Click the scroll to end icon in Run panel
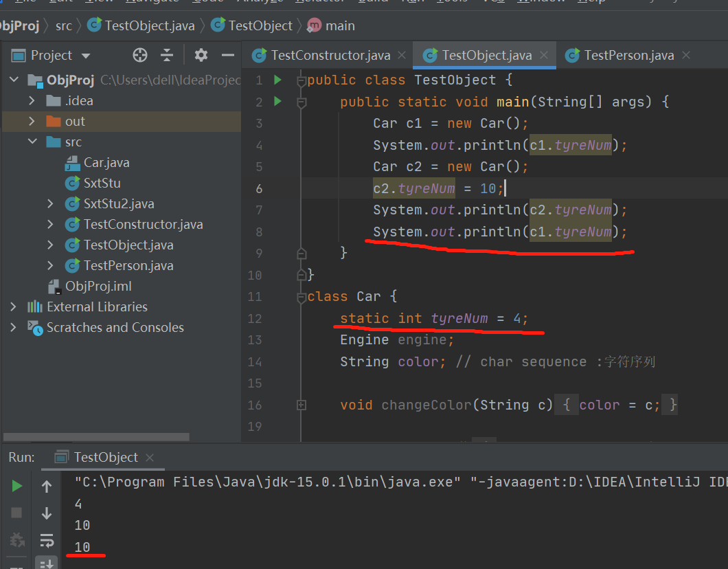Image resolution: width=728 pixels, height=569 pixels. click(x=47, y=563)
